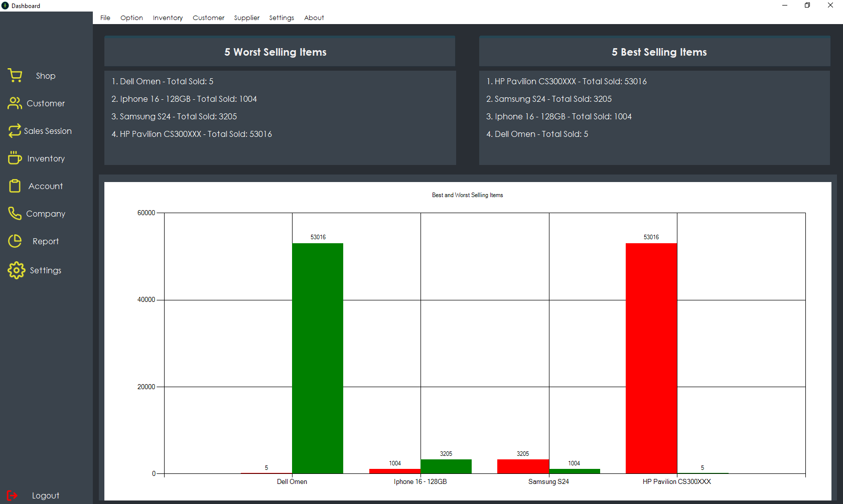Click the Report pie chart icon
Viewport: 843px width, 504px height.
pyautogui.click(x=15, y=241)
